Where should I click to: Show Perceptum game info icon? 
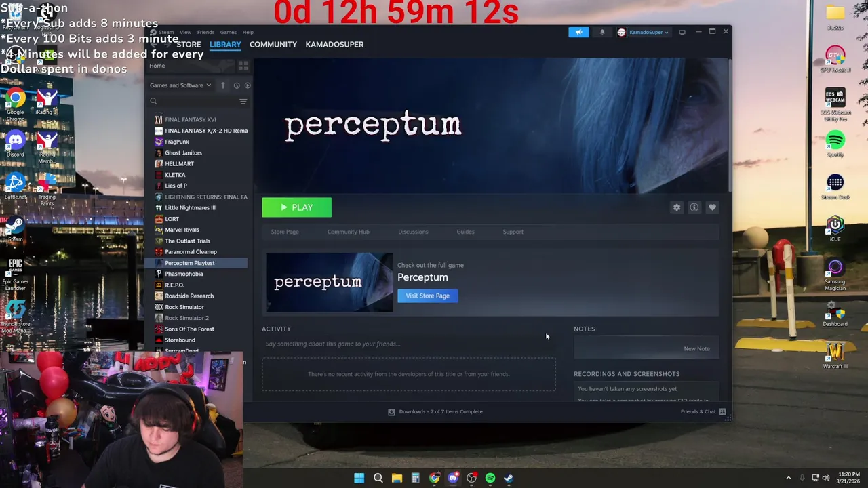(694, 207)
